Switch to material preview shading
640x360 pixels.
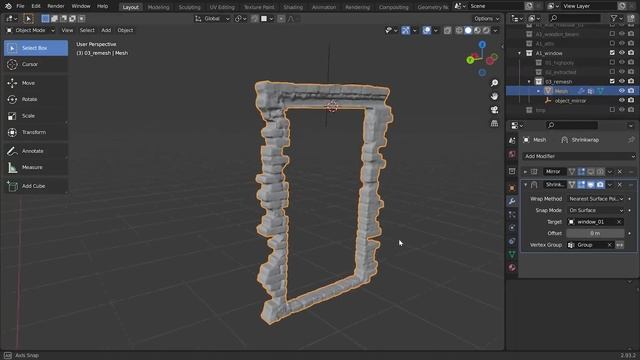tap(477, 30)
